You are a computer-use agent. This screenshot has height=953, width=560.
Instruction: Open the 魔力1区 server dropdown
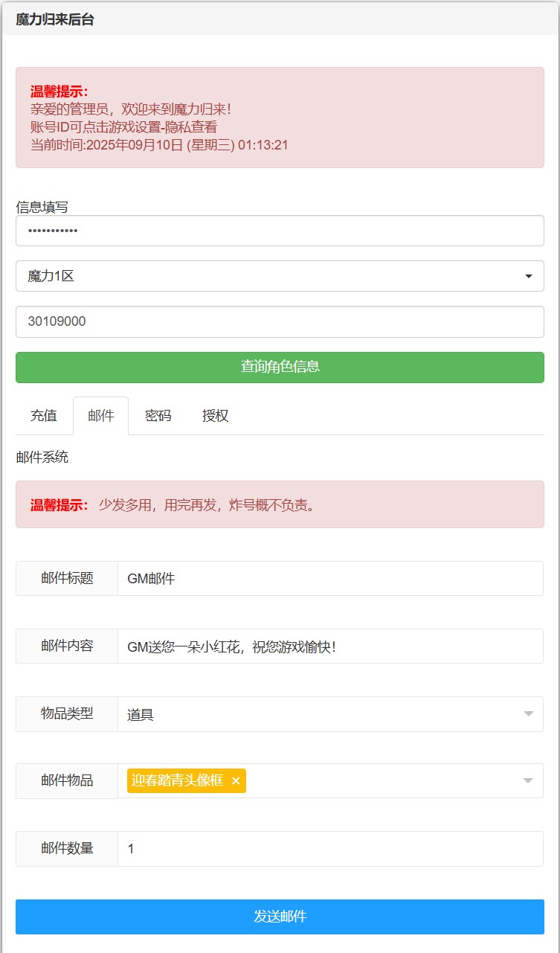point(280,276)
